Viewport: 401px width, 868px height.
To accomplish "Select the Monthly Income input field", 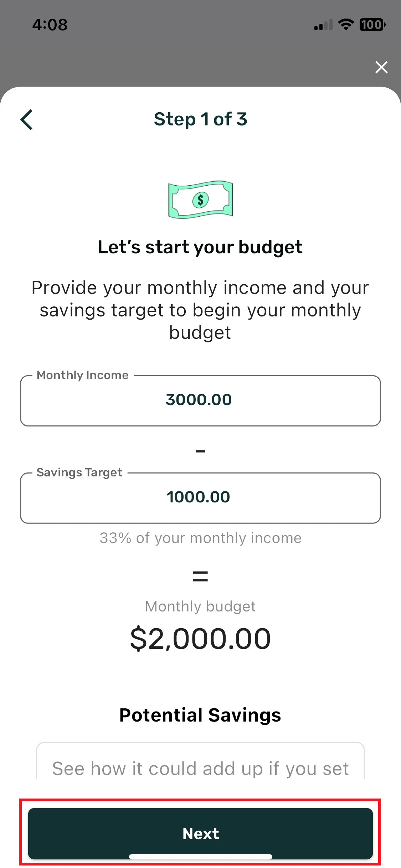I will (x=200, y=400).
